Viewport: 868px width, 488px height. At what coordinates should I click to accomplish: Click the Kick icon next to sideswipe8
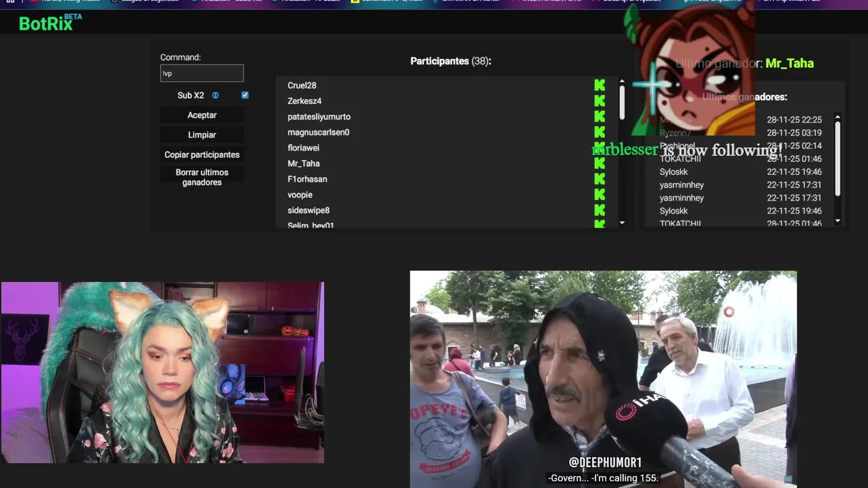599,210
